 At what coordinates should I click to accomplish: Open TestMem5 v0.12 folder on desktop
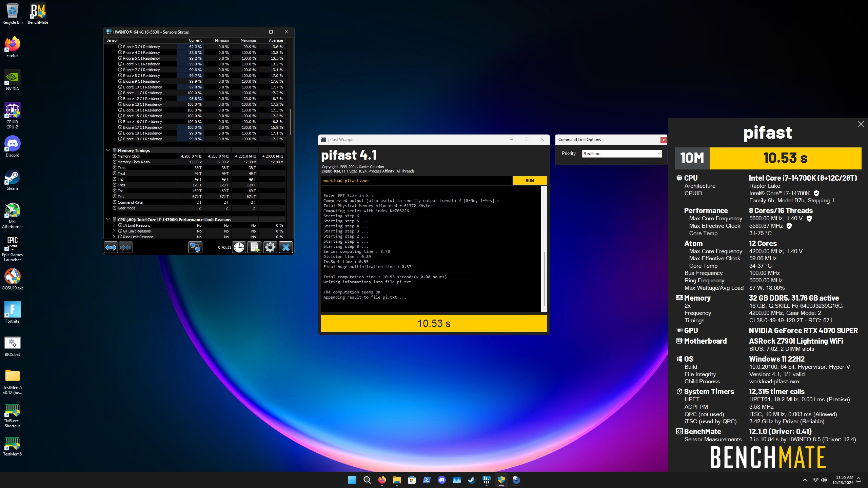[x=12, y=382]
